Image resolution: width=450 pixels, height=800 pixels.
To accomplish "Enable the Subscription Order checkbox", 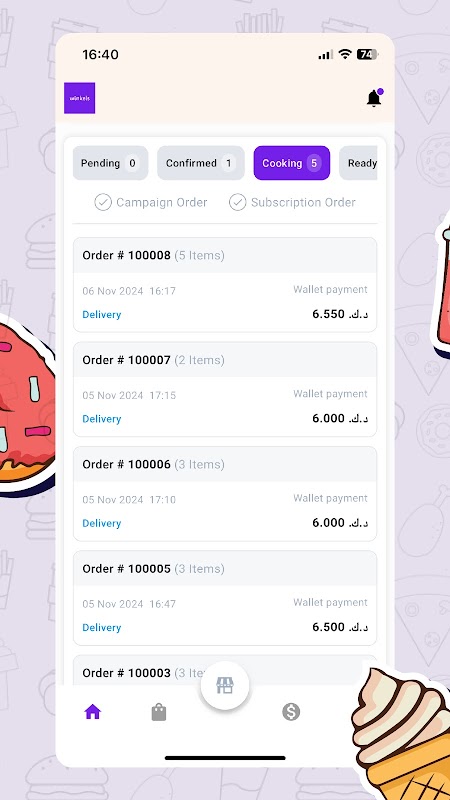I will 237,203.
